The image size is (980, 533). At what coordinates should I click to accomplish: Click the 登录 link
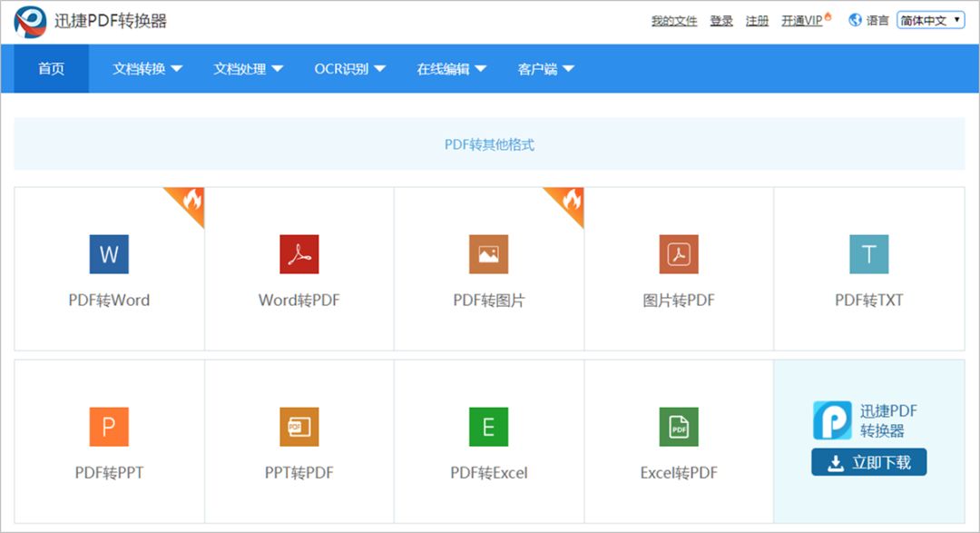tap(721, 21)
